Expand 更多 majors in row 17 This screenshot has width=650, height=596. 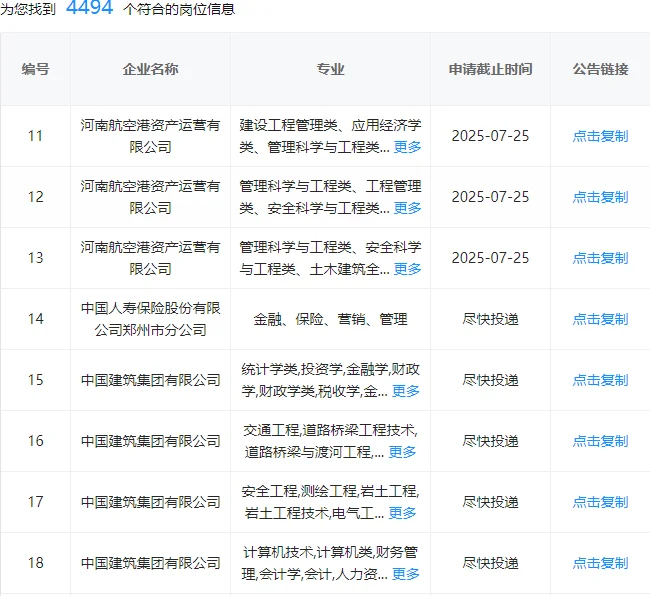[402, 513]
